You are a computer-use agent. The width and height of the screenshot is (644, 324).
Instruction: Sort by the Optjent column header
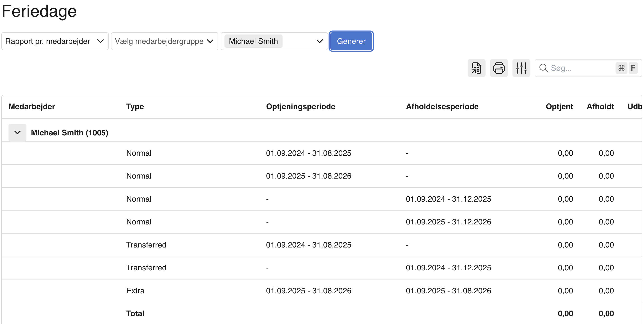point(559,107)
